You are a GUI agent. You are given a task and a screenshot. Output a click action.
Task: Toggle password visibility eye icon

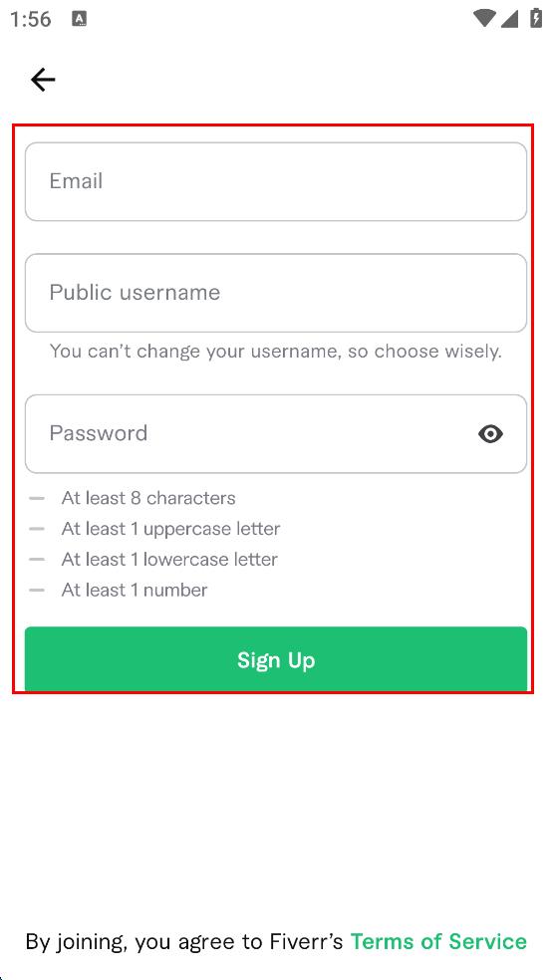pos(491,434)
